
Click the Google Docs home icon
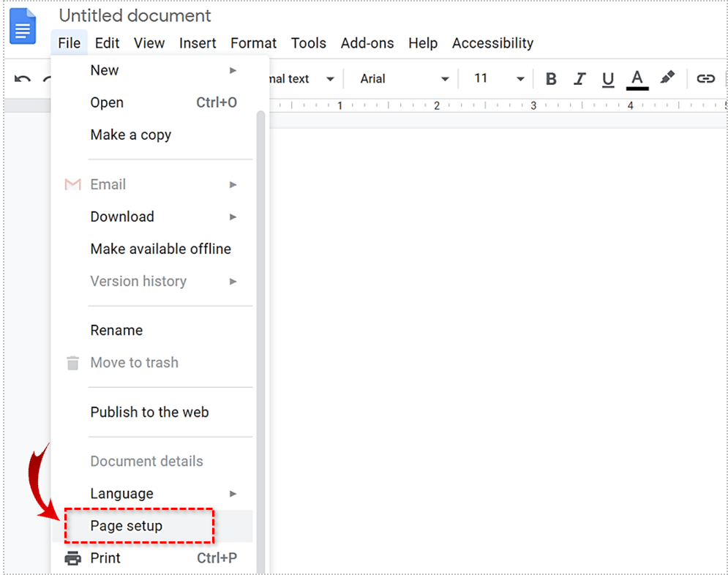tap(22, 27)
